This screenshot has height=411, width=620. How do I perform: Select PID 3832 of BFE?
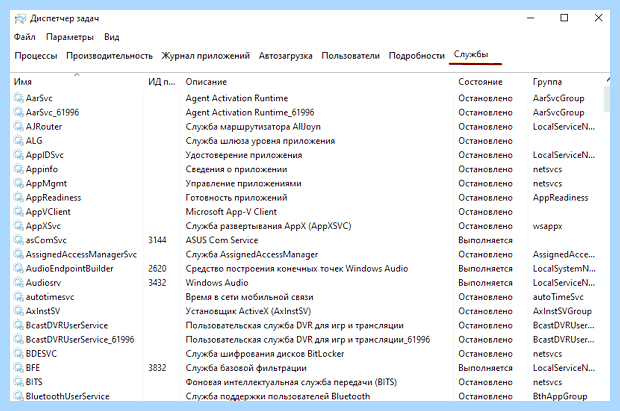(x=157, y=368)
